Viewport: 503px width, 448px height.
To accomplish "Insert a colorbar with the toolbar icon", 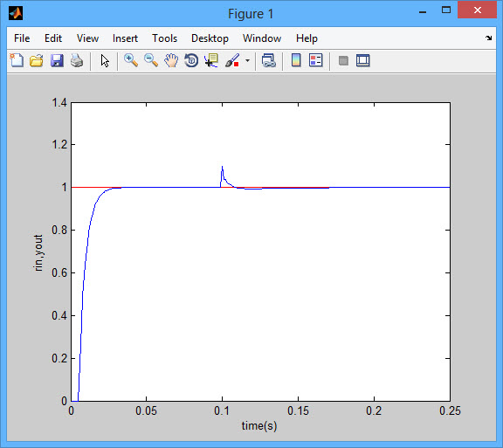I will coord(296,60).
